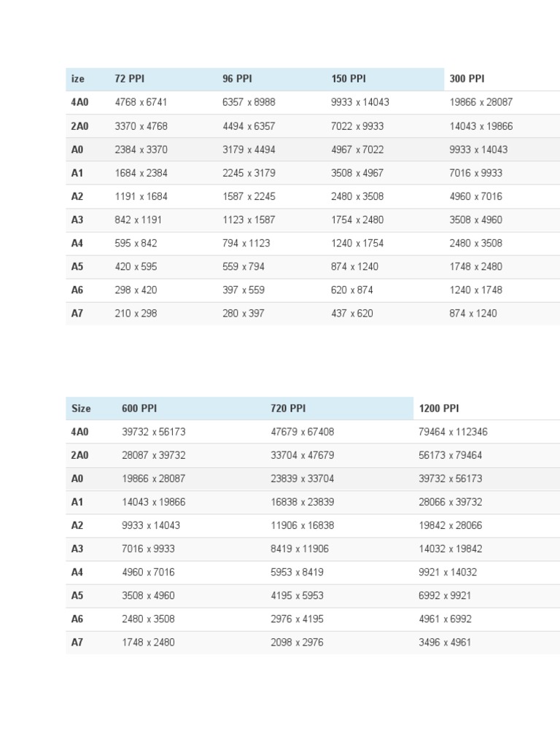Click the 96 PPI column header
The image size is (560, 747).
pyautogui.click(x=237, y=79)
